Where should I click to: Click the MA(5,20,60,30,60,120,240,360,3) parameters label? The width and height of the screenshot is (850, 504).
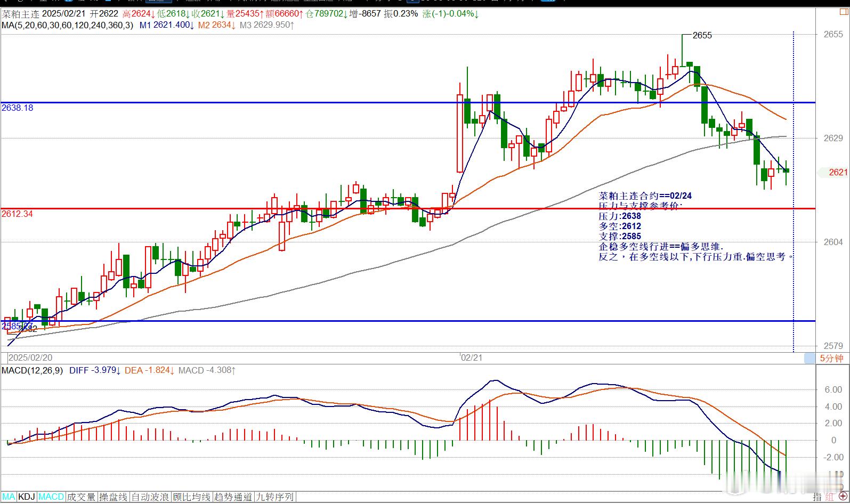pyautogui.click(x=68, y=25)
